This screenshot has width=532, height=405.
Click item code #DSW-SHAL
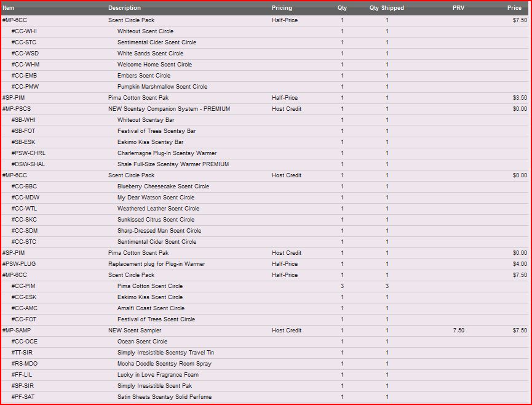28,164
